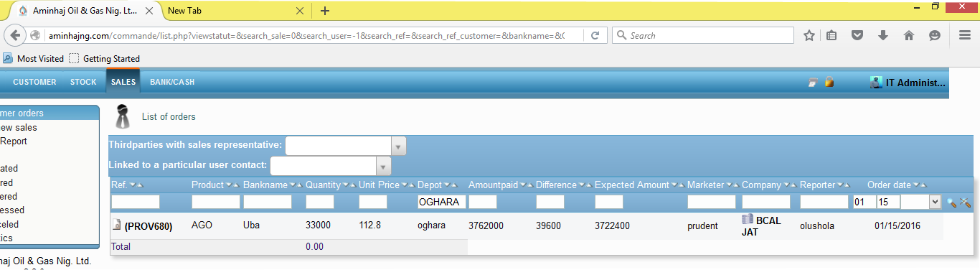The image size is (980, 270).
Task: Click the magnifier search icon in the filter row
Action: point(951,202)
